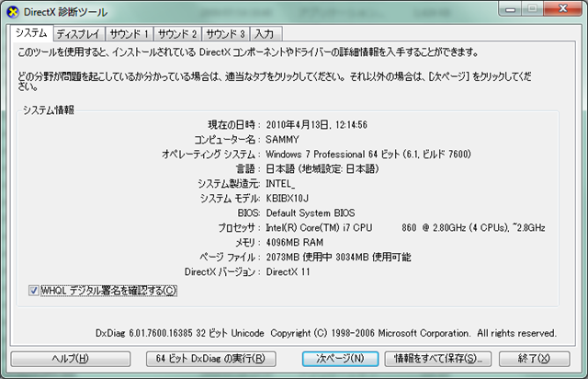Click the プロセッサ label
This screenshot has height=379, width=588.
tap(239, 227)
